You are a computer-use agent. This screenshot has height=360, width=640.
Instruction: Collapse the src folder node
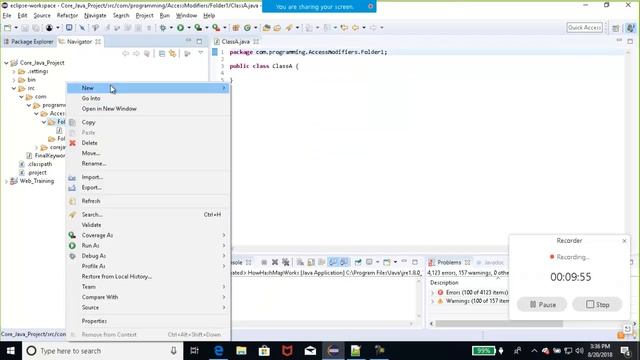point(14,88)
